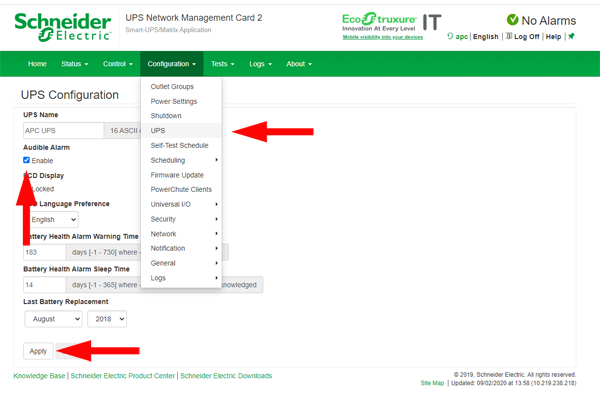Expand the About menu
Screen dimensions: 600x399
tap(299, 64)
